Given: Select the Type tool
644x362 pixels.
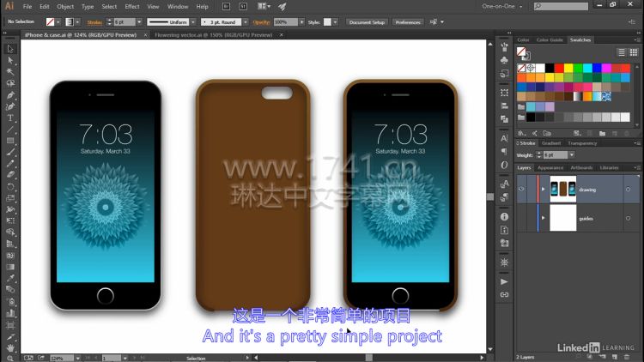Looking at the screenshot, I should (x=10, y=118).
